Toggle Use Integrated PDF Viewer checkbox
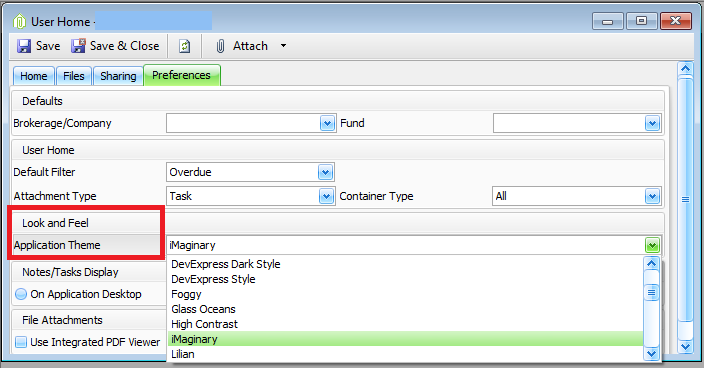Viewport: 706px width, 369px height. click(21, 342)
